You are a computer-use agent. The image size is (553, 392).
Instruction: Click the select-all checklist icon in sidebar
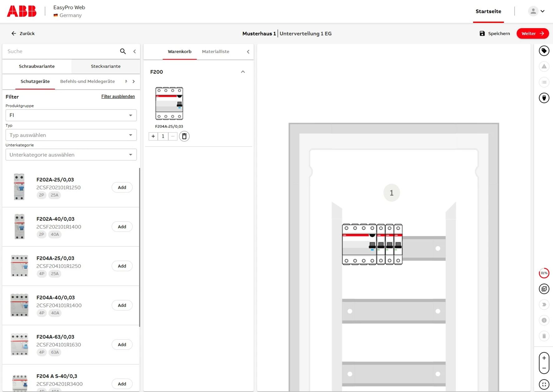pyautogui.click(x=544, y=289)
